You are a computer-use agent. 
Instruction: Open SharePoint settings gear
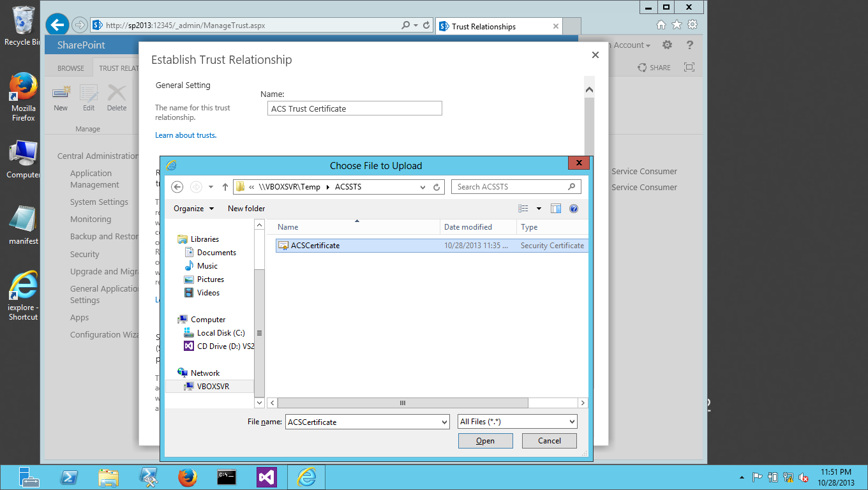667,45
